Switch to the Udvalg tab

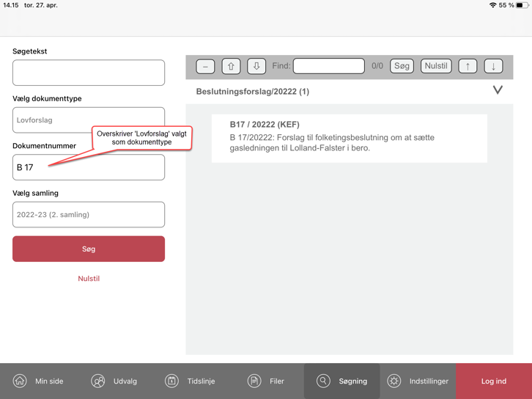[x=114, y=381]
